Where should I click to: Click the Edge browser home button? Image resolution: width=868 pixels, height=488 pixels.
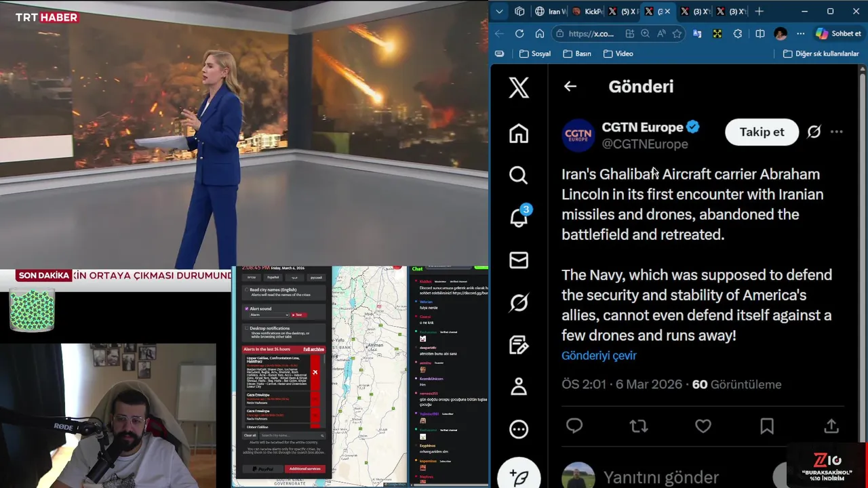click(539, 33)
